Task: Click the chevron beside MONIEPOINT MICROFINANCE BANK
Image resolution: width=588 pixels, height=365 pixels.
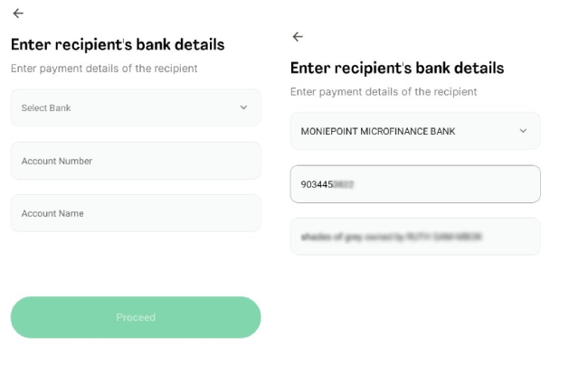Action: pyautogui.click(x=523, y=131)
